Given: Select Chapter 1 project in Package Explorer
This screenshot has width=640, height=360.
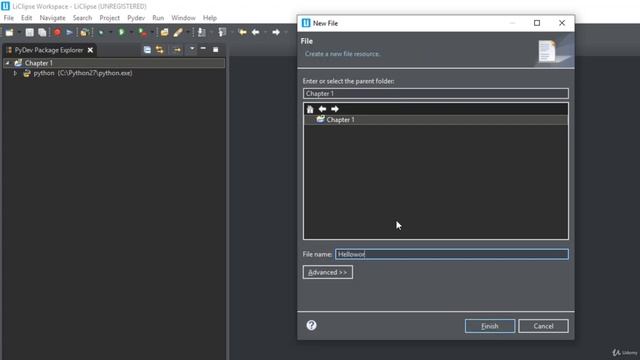Looking at the screenshot, I should click(x=39, y=63).
